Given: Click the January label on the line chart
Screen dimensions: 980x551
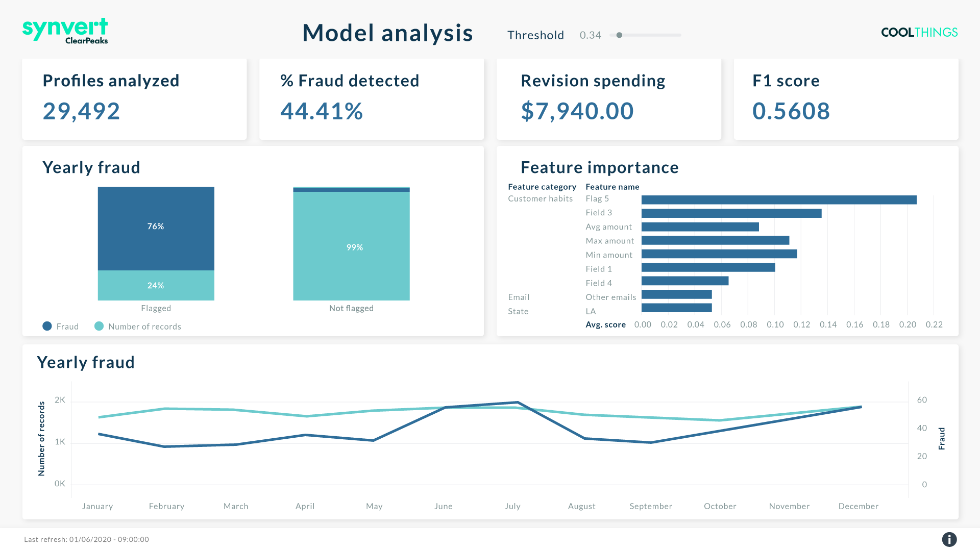Looking at the screenshot, I should coord(97,506).
